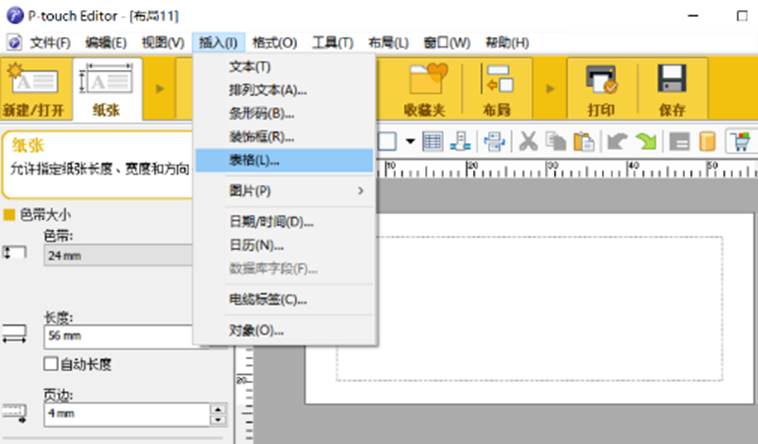Open the 窗口(W) menu
This screenshot has height=444, width=758.
coord(447,43)
